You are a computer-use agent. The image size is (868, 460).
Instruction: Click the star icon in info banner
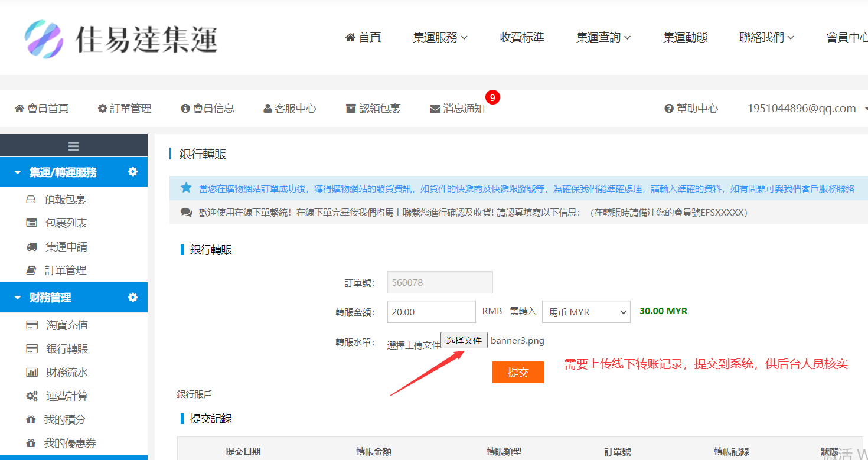coord(186,188)
